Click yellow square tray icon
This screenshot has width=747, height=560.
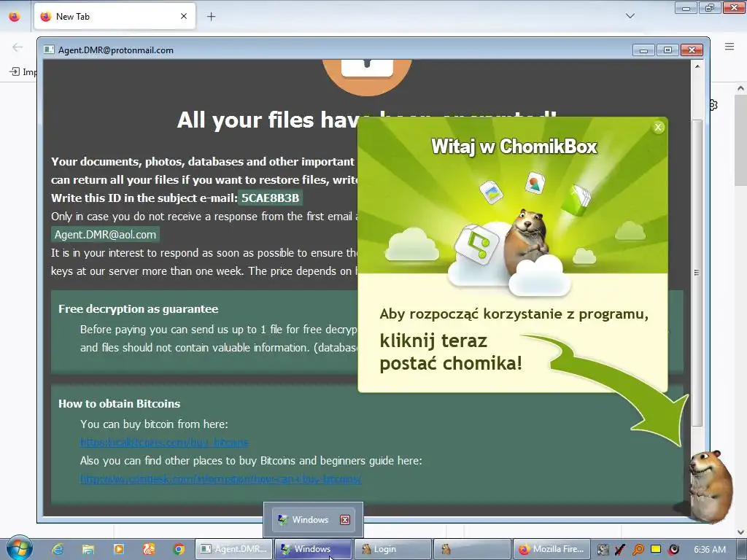pos(656,549)
